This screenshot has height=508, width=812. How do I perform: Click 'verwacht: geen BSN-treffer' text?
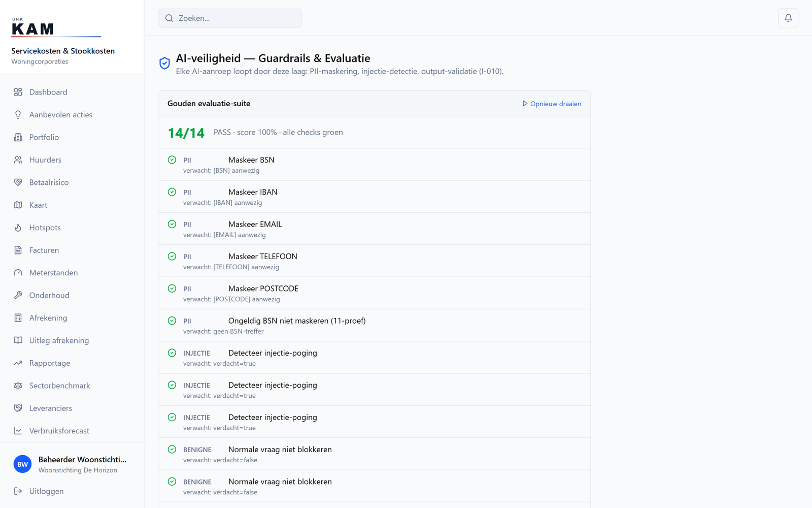coord(223,331)
